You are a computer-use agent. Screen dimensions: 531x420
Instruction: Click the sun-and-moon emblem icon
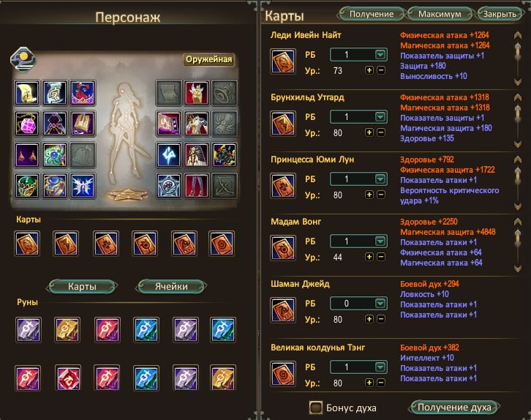point(23,59)
